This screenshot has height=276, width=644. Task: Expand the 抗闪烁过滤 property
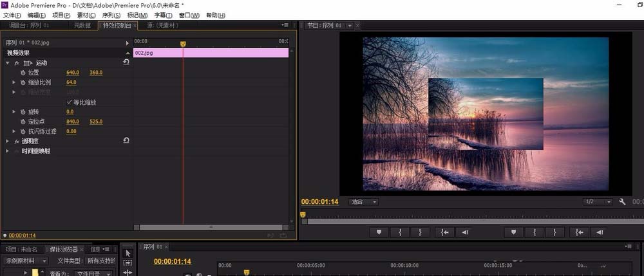click(14, 132)
